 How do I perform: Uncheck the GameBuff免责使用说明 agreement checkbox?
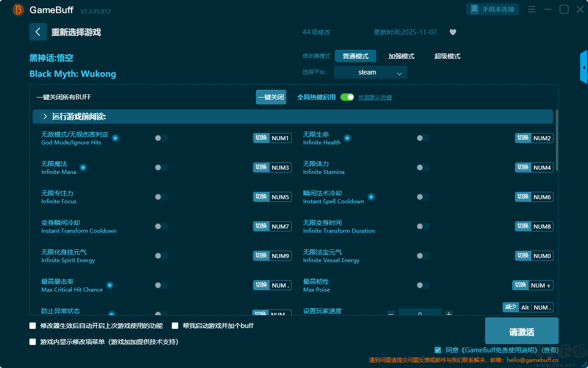[437, 350]
